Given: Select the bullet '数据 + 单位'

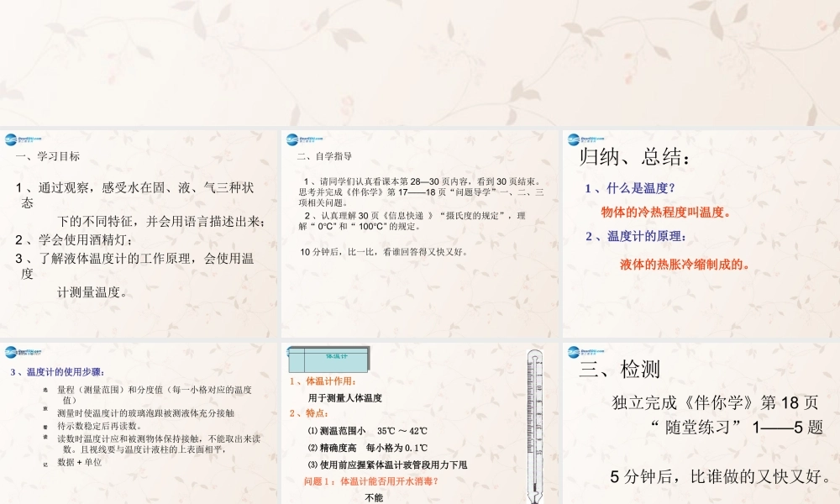Looking at the screenshot, I should pyautogui.click(x=79, y=462).
